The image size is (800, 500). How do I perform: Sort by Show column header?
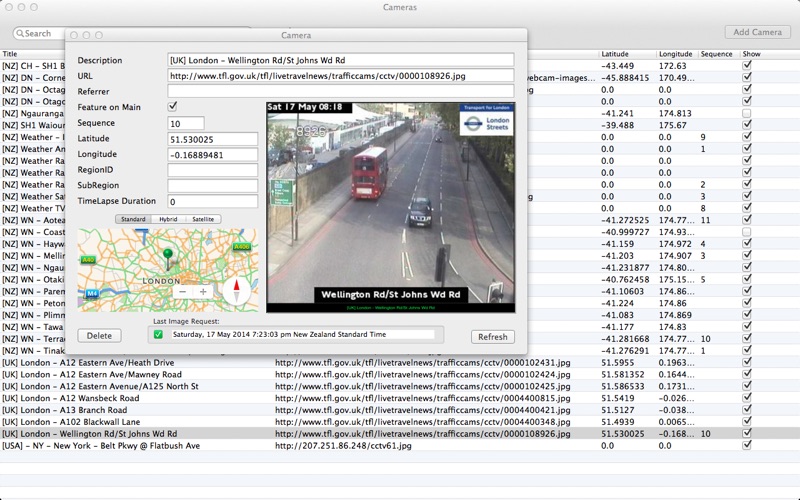coord(752,54)
